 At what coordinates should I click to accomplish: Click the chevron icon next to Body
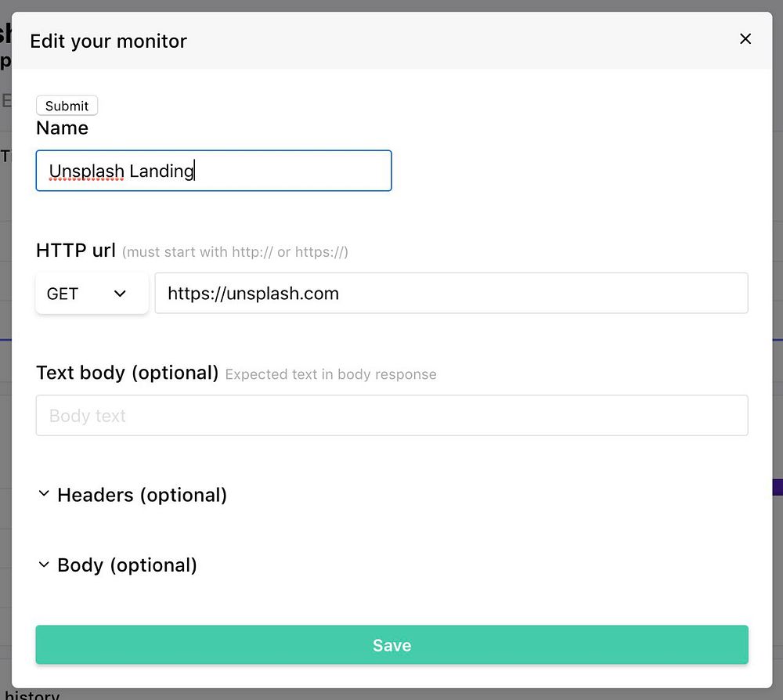tap(44, 565)
